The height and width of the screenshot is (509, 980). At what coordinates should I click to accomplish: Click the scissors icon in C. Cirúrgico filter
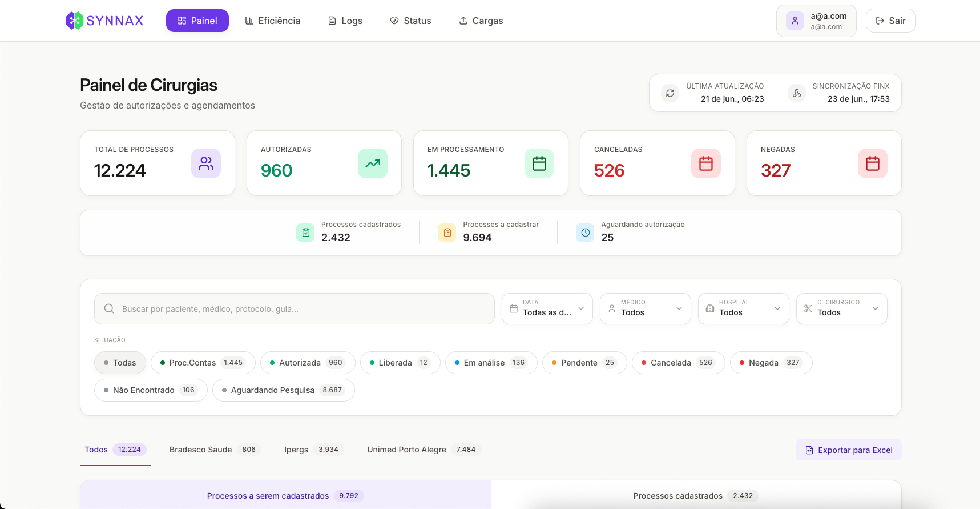(808, 308)
